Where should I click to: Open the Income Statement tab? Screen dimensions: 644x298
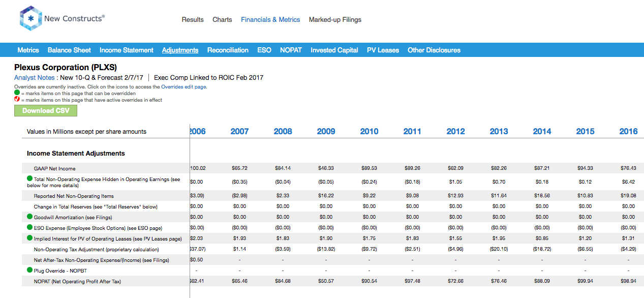tap(127, 50)
